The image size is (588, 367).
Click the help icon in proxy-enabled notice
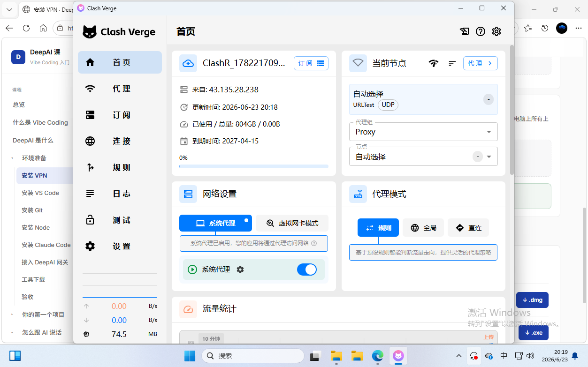pyautogui.click(x=314, y=243)
